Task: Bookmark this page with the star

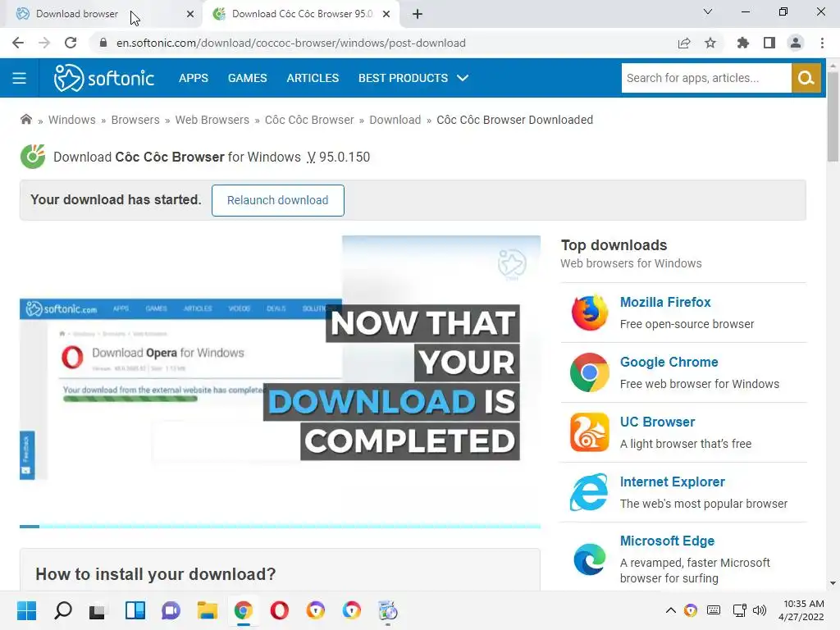Action: pos(710,43)
